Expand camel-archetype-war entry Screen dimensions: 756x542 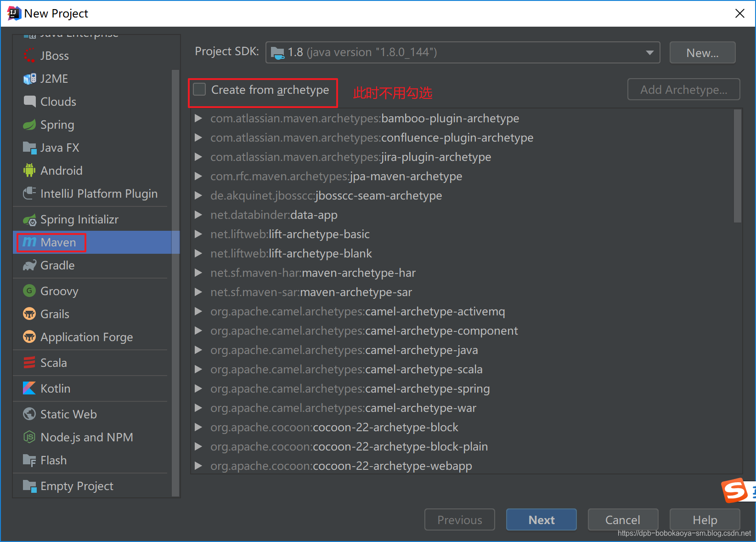point(198,408)
